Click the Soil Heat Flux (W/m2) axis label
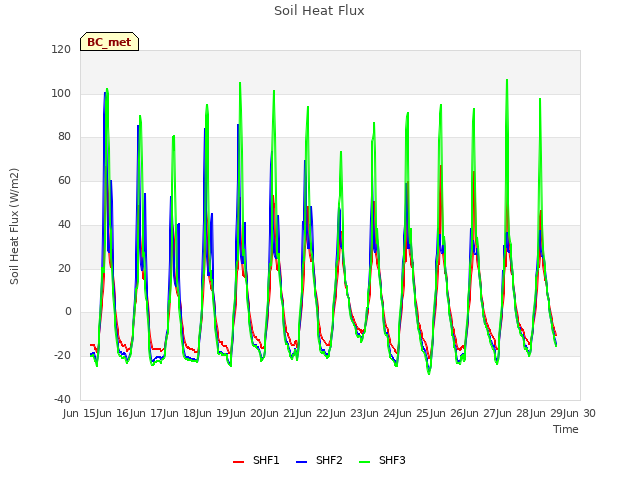 [x=14, y=226]
